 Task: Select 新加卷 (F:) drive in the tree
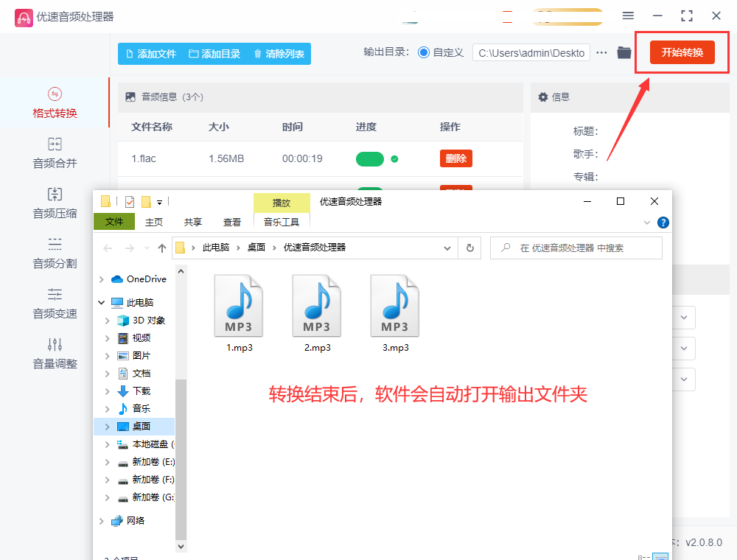[x=153, y=479]
